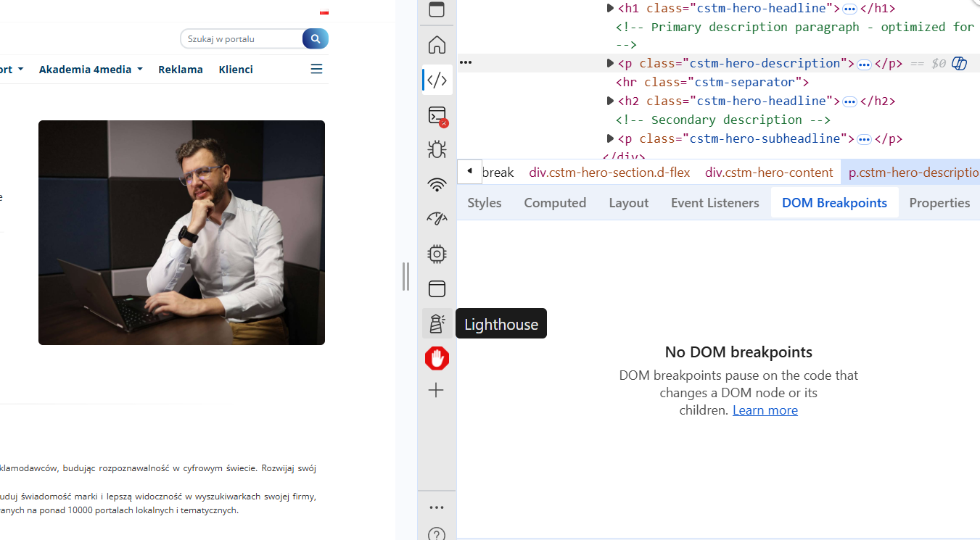The height and width of the screenshot is (540, 980).
Task: Switch to the Styles tab
Action: pos(485,203)
